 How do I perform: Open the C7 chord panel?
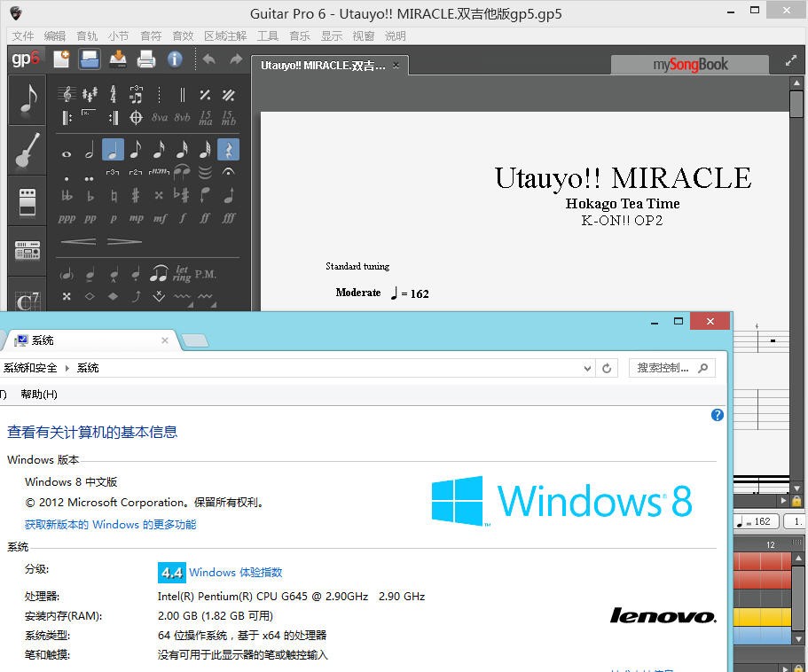(x=27, y=300)
